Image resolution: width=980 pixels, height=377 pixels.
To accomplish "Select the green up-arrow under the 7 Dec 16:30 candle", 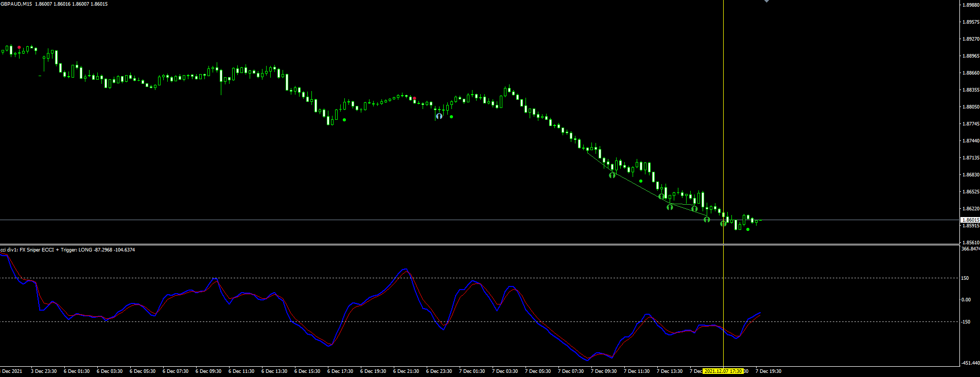I will point(707,220).
